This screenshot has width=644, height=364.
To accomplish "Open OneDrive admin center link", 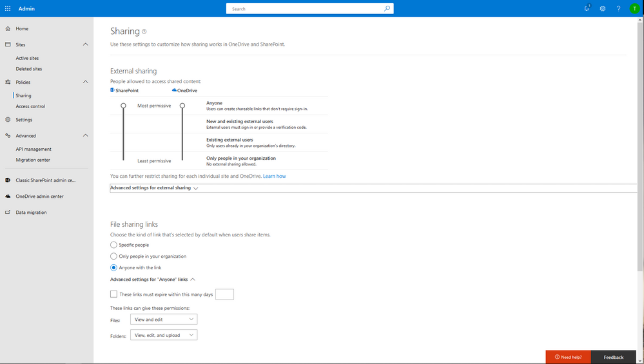I will (x=39, y=196).
